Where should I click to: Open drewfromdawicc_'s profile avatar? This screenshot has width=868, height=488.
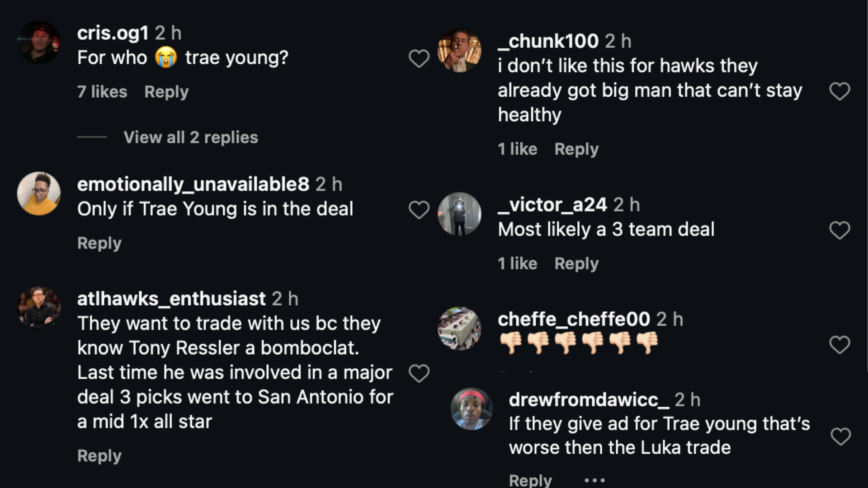(x=472, y=408)
